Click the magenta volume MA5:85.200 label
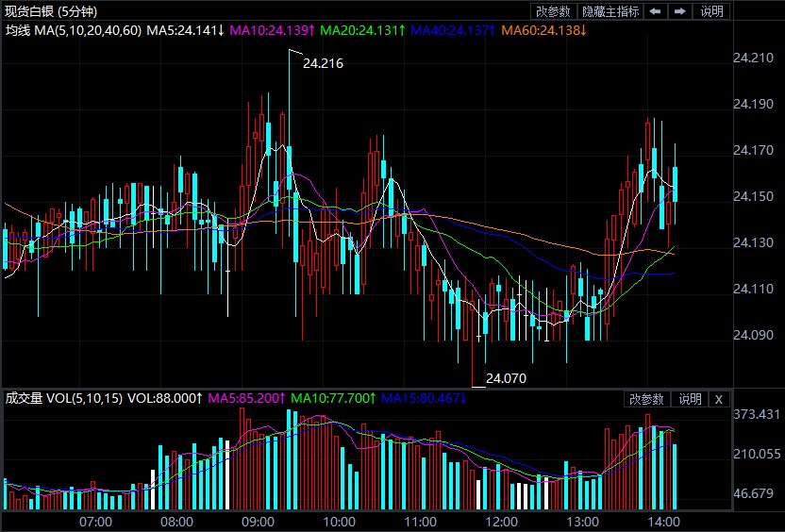 (x=245, y=399)
